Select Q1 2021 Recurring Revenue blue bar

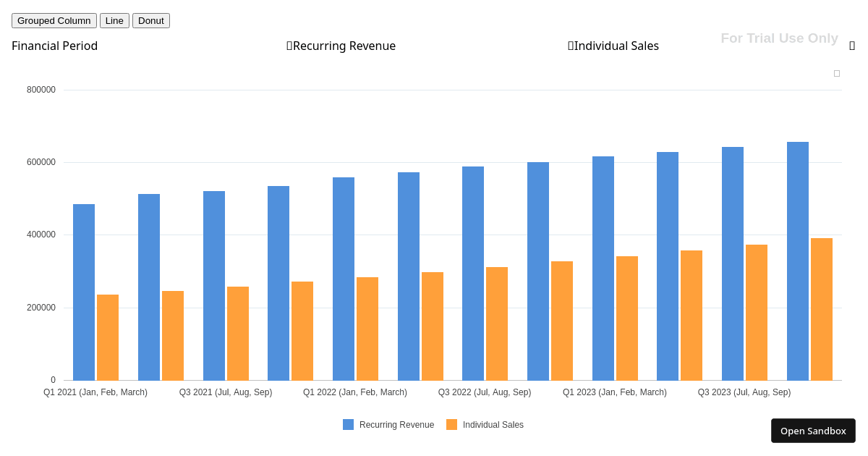(x=84, y=292)
